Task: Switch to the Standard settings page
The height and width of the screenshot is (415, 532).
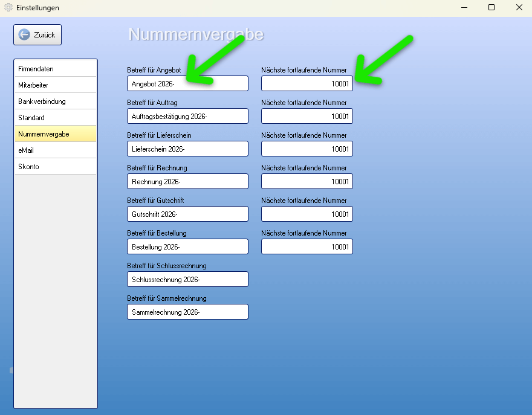Action: pyautogui.click(x=56, y=118)
